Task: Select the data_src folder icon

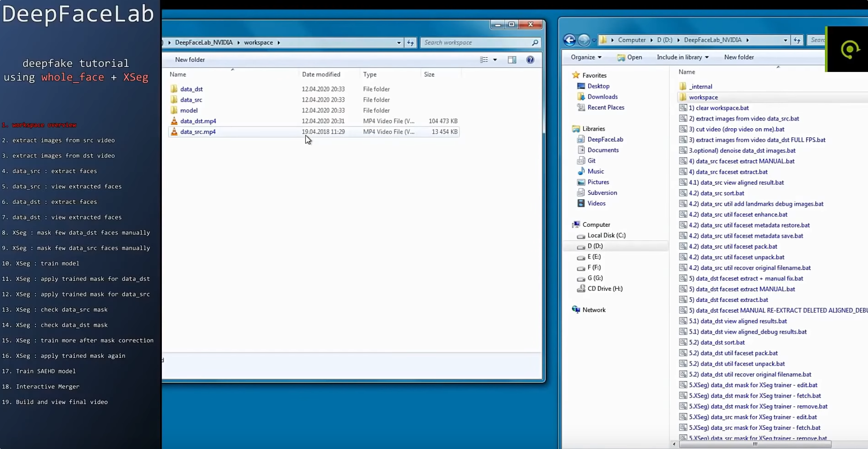Action: pyautogui.click(x=174, y=100)
